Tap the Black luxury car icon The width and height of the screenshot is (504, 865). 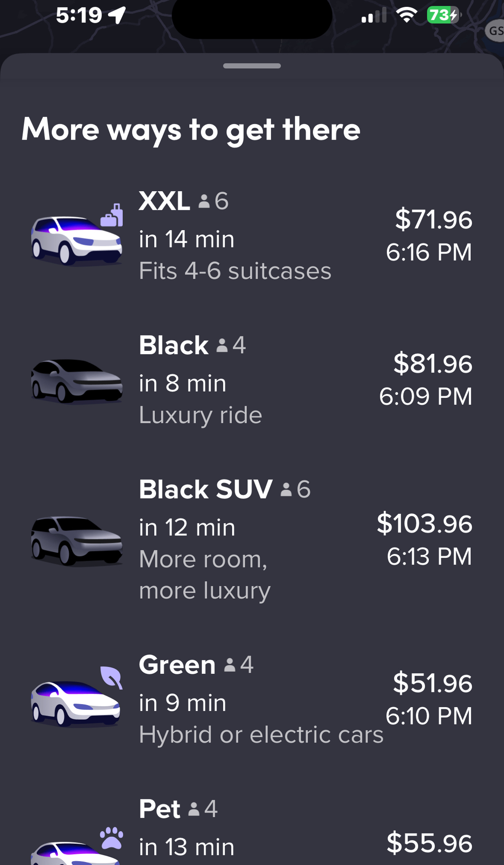(x=77, y=381)
